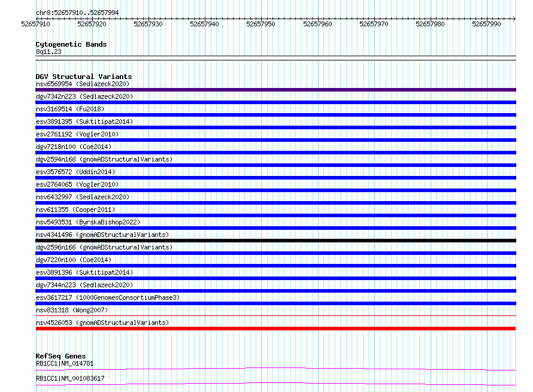Click ruler position 52657940
Viewport: 533px width, 392px height.
pyautogui.click(x=204, y=24)
